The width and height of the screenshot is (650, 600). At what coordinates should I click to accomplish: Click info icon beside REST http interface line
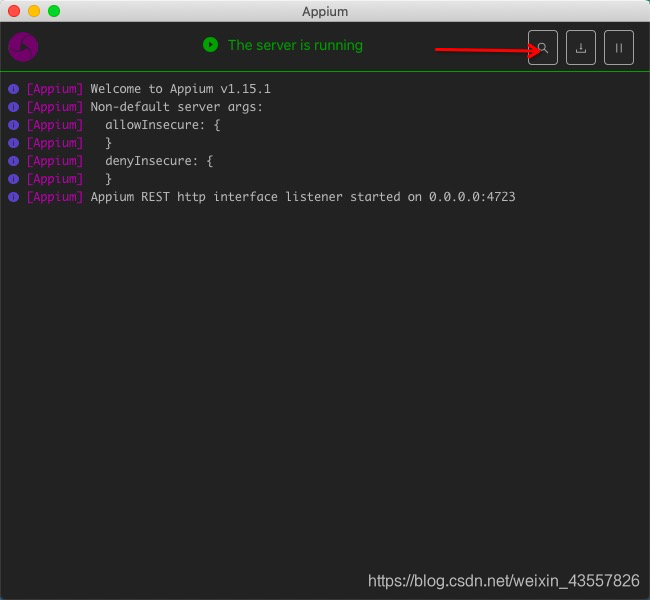coord(14,197)
